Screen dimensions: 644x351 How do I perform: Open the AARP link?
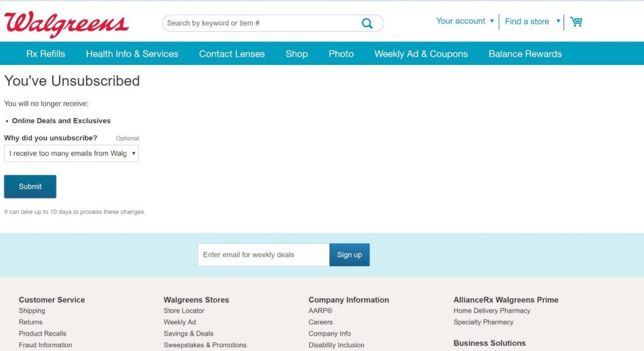pos(320,311)
